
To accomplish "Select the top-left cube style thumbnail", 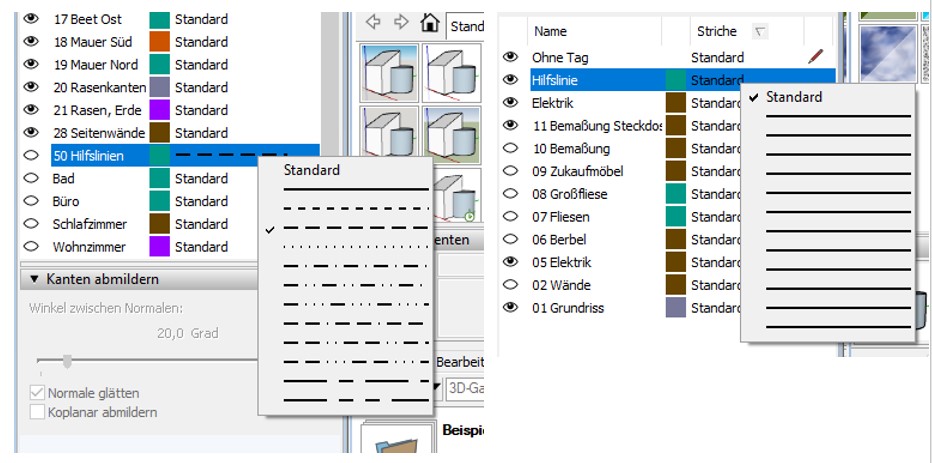I will pyautogui.click(x=388, y=71).
